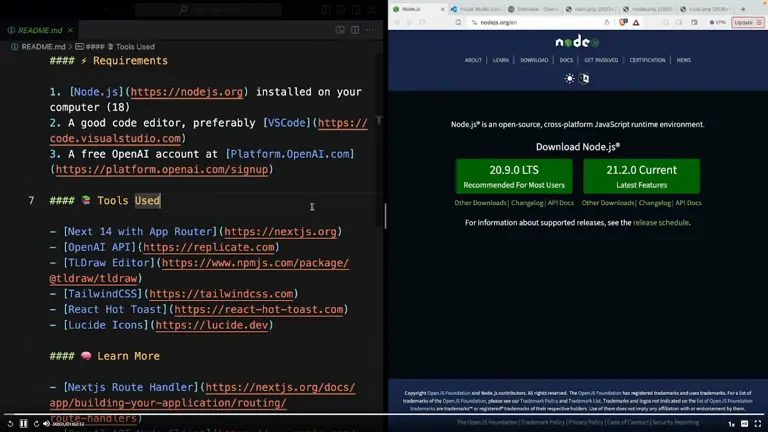Open the editor More Actions ellipsis menu
This screenshot has height=432, width=768.
pos(370,30)
